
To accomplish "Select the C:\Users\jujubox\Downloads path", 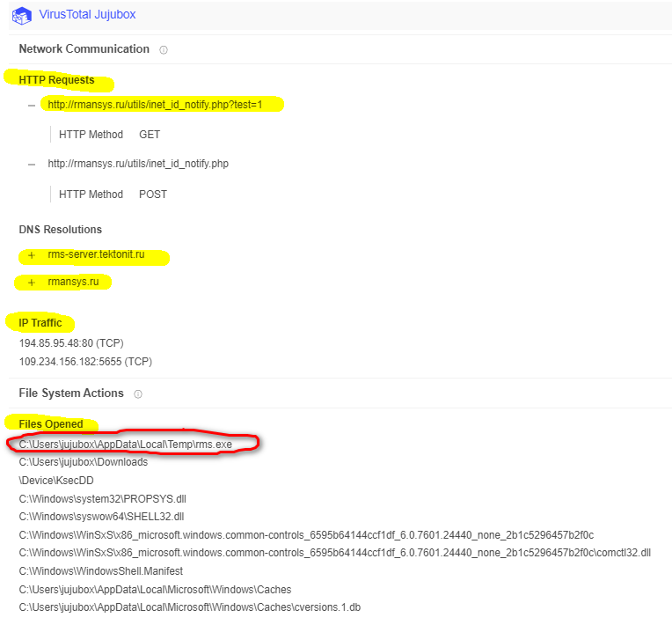I will click(84, 462).
